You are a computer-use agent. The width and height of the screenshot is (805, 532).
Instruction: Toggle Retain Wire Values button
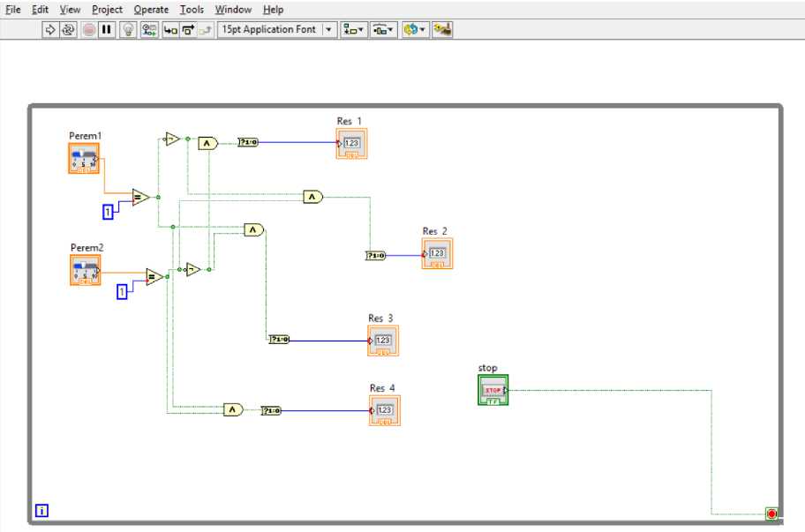[x=149, y=29]
